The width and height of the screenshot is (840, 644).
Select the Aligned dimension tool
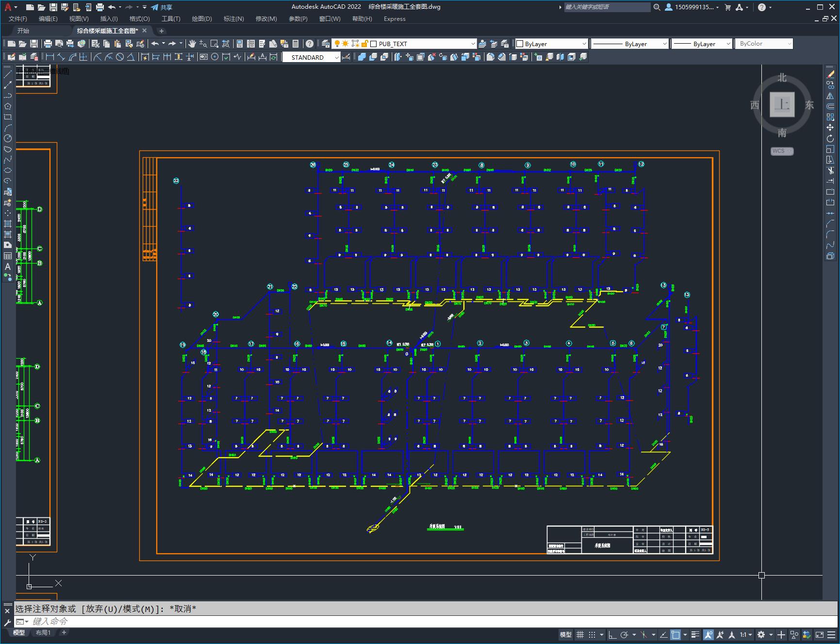coord(61,57)
